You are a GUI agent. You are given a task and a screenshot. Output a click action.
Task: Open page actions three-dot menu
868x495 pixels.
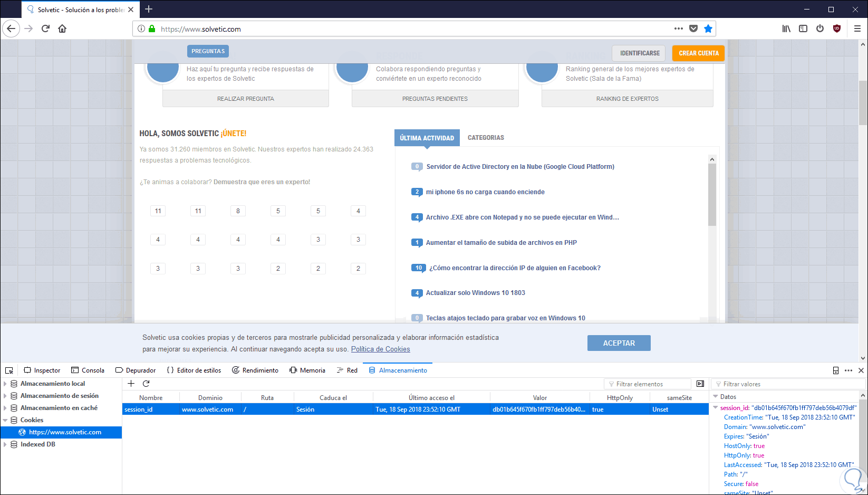click(x=679, y=28)
